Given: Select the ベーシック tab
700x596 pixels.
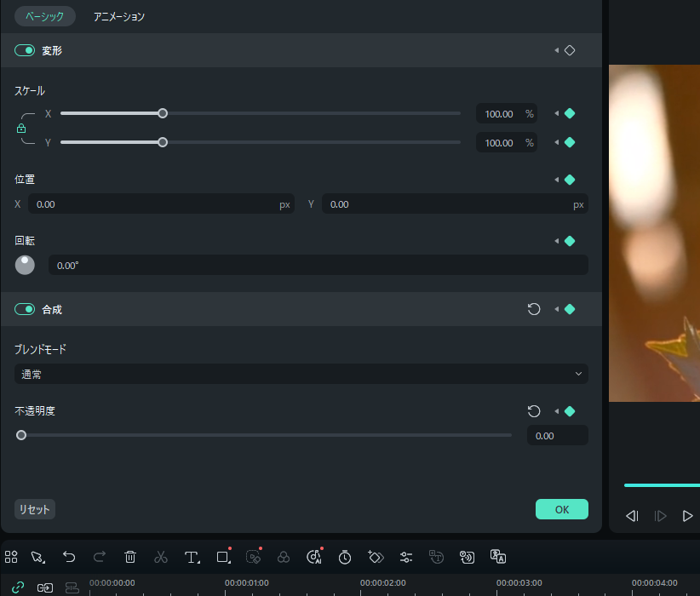Looking at the screenshot, I should (x=44, y=17).
